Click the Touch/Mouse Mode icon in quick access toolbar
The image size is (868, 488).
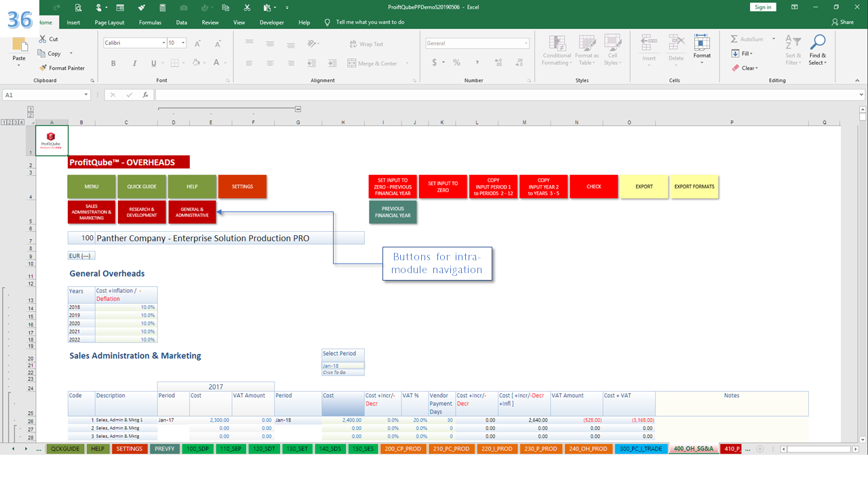[100, 7]
